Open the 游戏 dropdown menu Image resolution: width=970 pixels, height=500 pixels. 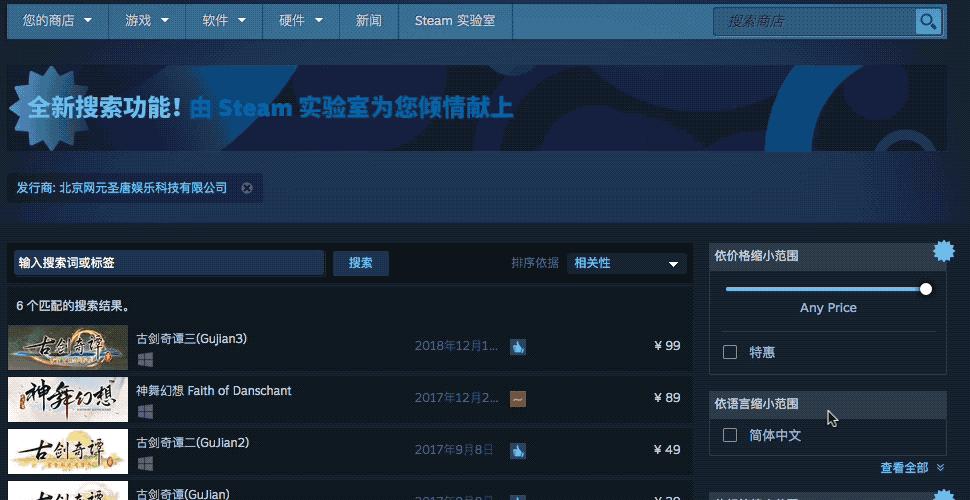pos(147,21)
